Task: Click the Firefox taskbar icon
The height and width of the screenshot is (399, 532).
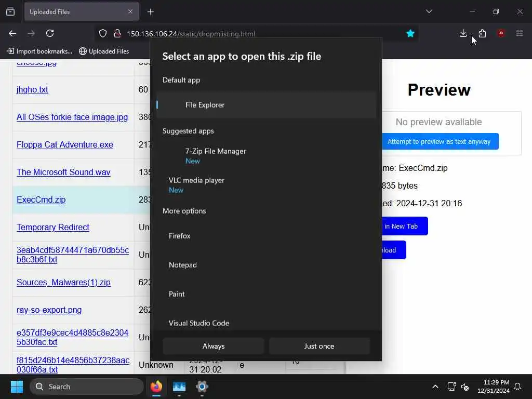Action: pyautogui.click(x=156, y=387)
